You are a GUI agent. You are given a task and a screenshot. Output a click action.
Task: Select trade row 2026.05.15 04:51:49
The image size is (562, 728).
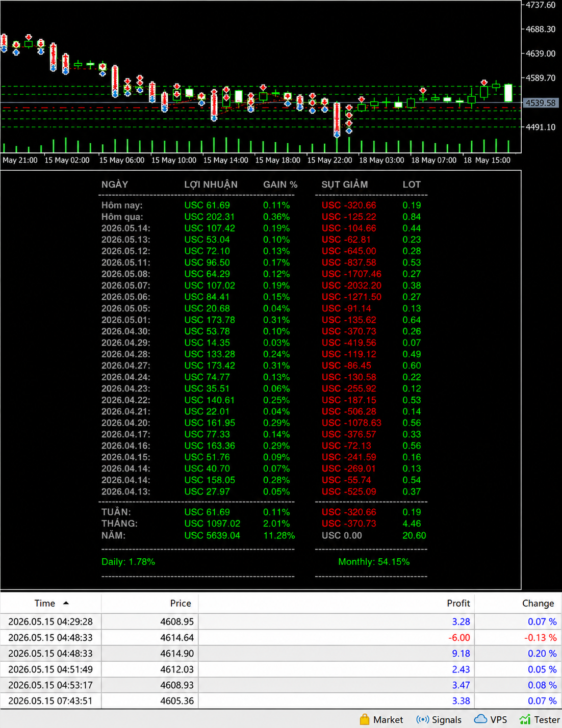(x=280, y=669)
